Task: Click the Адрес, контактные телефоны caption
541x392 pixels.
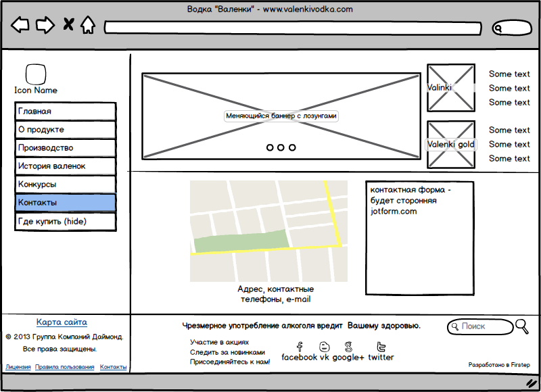Action: click(x=276, y=294)
